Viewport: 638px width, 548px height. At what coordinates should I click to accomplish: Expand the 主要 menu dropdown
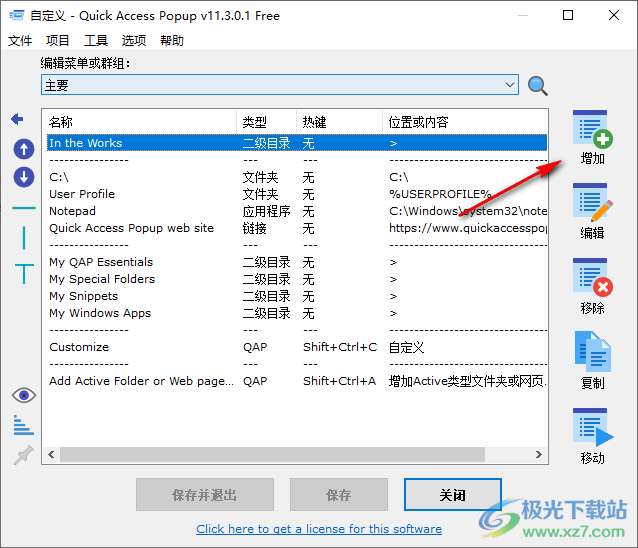(509, 85)
